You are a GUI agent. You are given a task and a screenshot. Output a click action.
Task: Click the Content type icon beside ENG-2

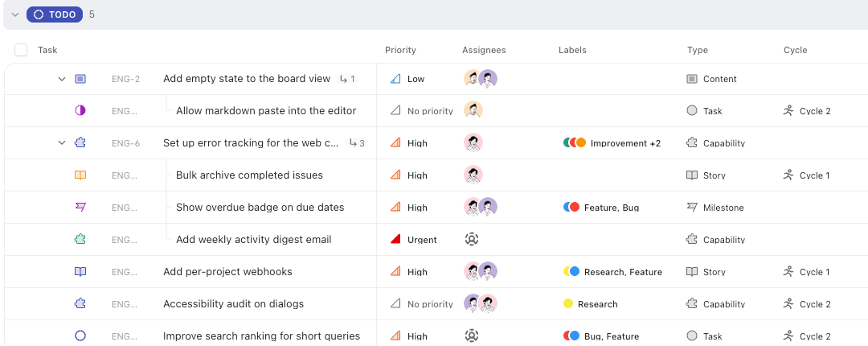click(x=80, y=79)
